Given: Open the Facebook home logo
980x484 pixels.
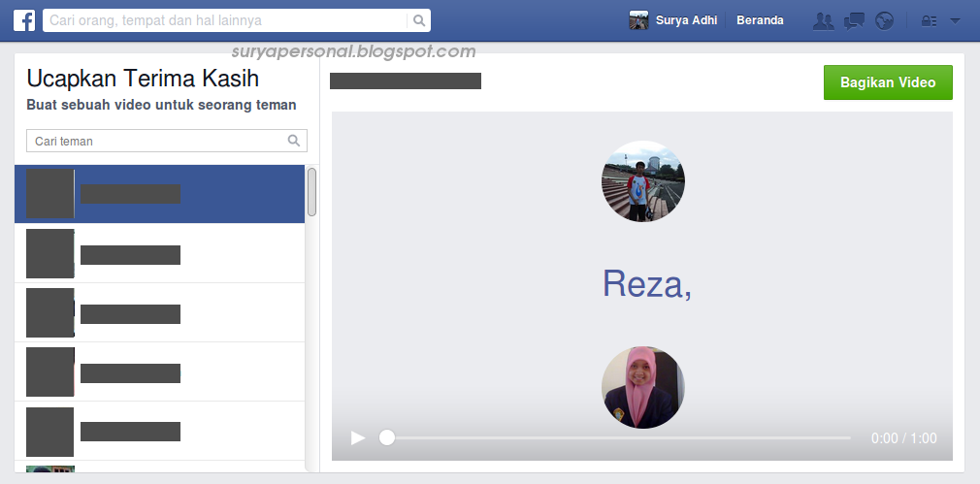Looking at the screenshot, I should [24, 20].
